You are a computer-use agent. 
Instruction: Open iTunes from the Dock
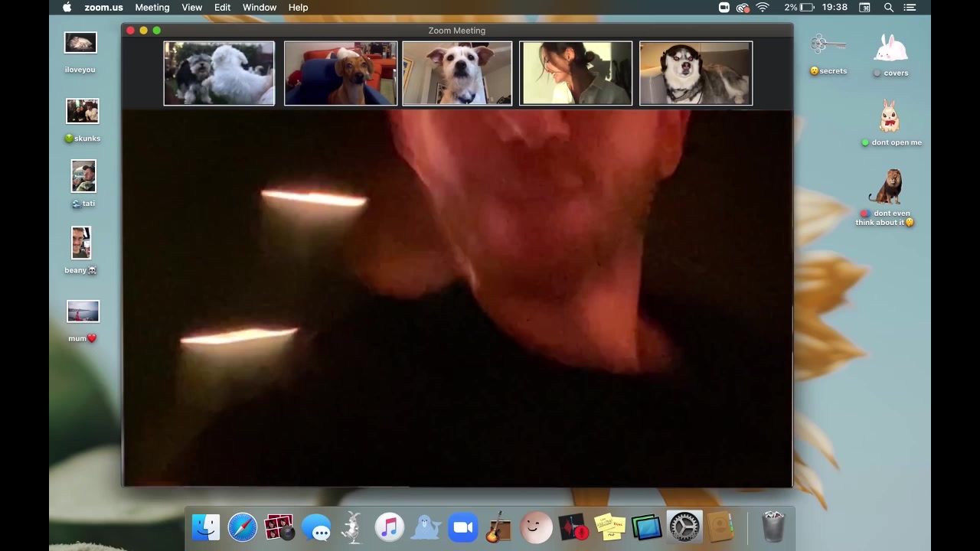(390, 527)
